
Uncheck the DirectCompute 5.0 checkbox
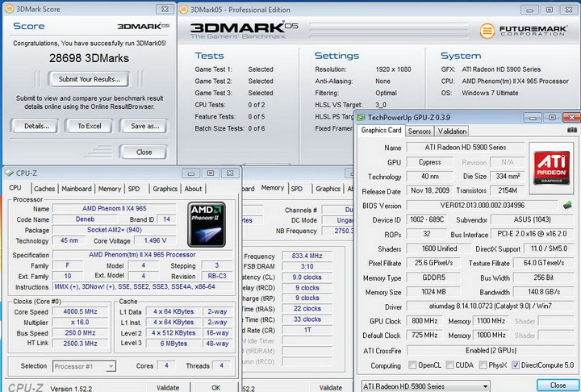(x=515, y=365)
